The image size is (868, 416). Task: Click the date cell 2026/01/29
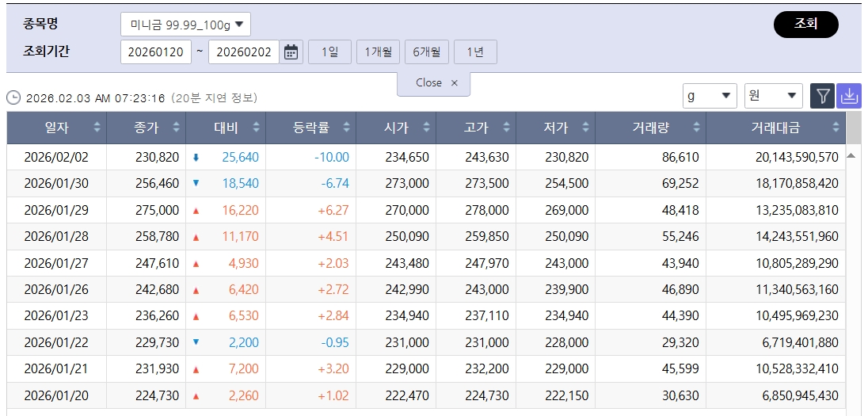56,210
